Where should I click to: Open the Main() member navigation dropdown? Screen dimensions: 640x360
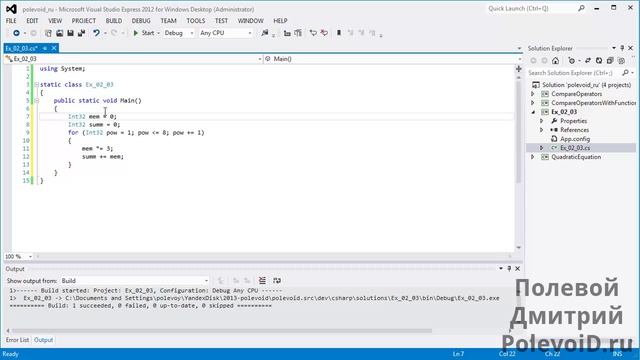point(393,59)
